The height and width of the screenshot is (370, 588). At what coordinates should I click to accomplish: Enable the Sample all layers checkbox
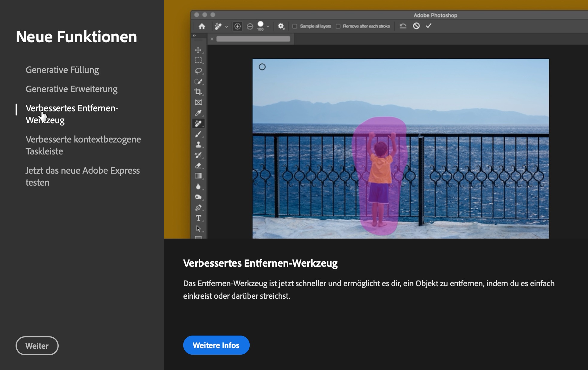(295, 26)
